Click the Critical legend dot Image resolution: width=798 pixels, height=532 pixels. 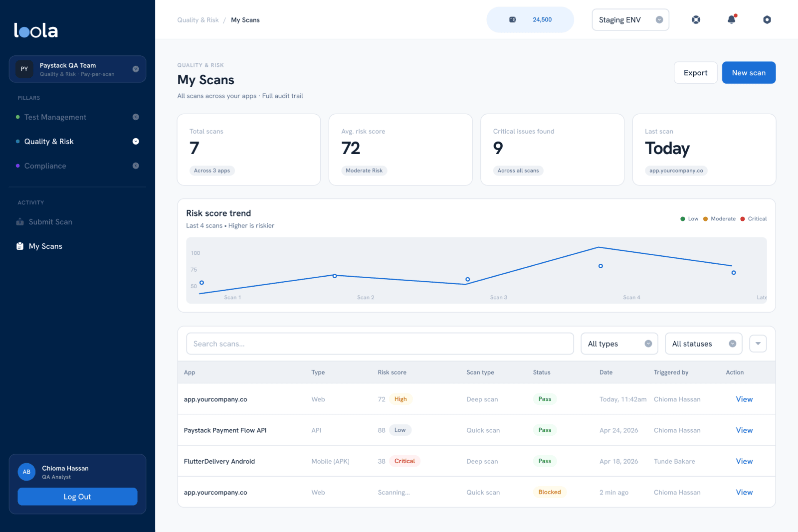click(743, 219)
